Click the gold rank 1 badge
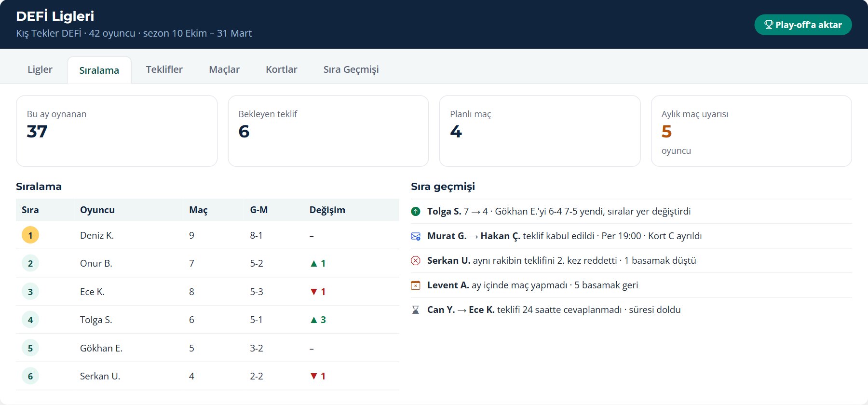The width and height of the screenshot is (868, 405). click(30, 235)
